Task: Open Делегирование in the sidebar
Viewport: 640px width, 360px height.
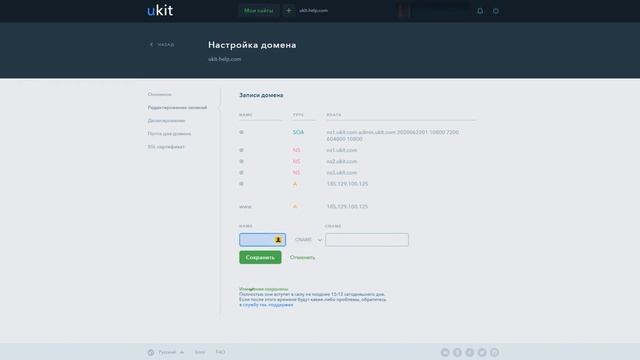Action: [x=166, y=120]
